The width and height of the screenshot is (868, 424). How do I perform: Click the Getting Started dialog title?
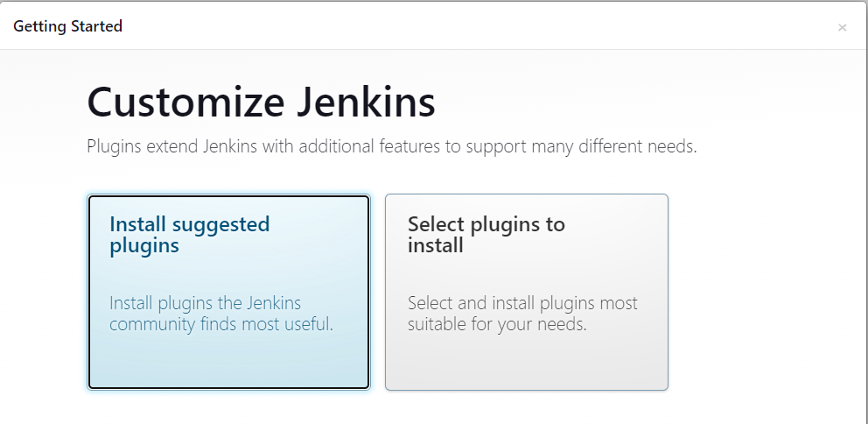[x=67, y=26]
